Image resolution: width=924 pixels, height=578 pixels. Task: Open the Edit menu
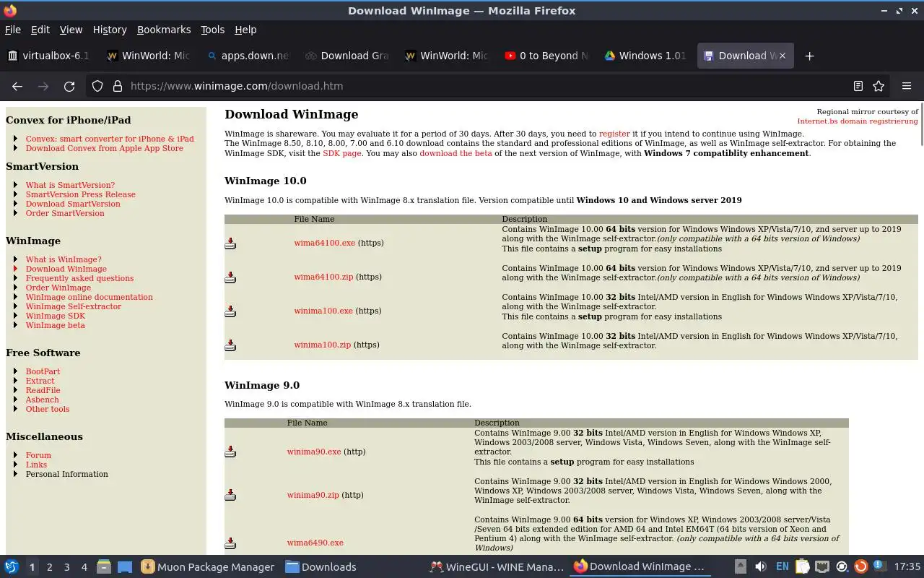coord(40,30)
